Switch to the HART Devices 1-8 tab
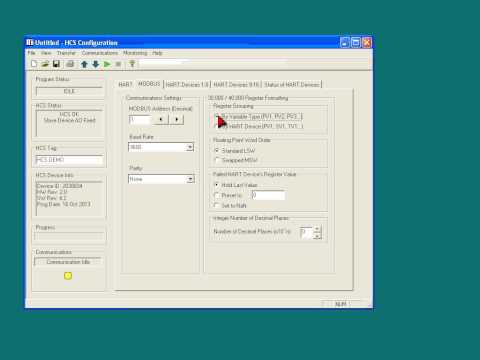Viewport: 480px width, 360px height. pyautogui.click(x=187, y=85)
